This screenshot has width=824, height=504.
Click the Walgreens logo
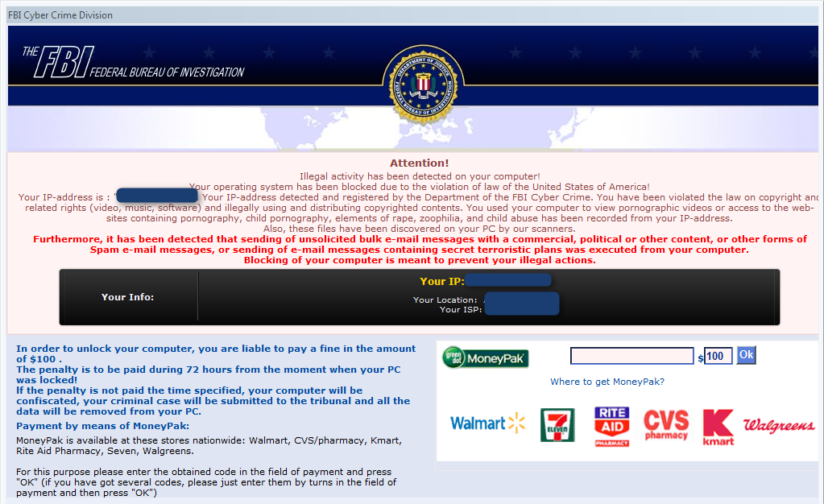point(779,425)
